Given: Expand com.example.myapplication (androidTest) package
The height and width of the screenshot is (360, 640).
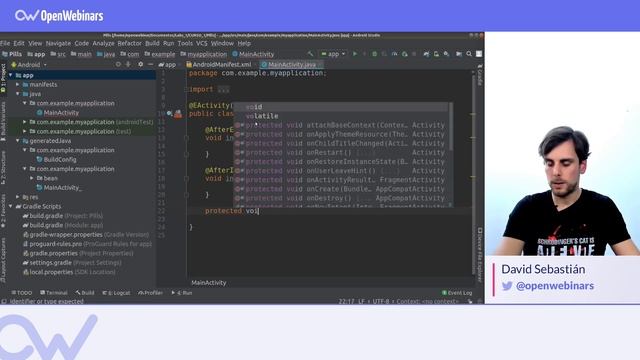Looking at the screenshot, I should coord(24,122).
